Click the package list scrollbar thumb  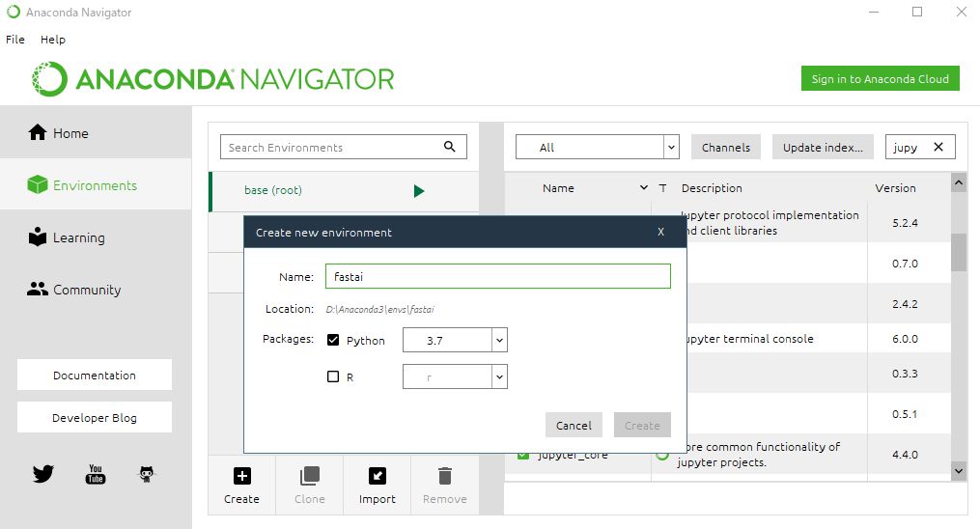958,252
